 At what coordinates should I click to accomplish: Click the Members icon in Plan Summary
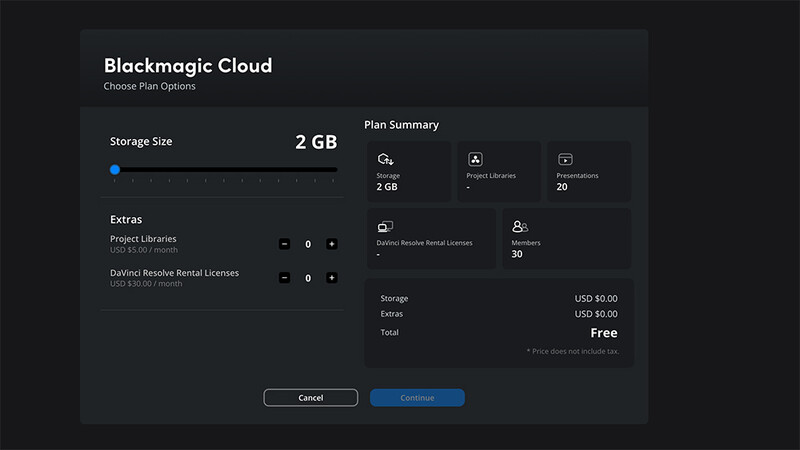pos(520,226)
